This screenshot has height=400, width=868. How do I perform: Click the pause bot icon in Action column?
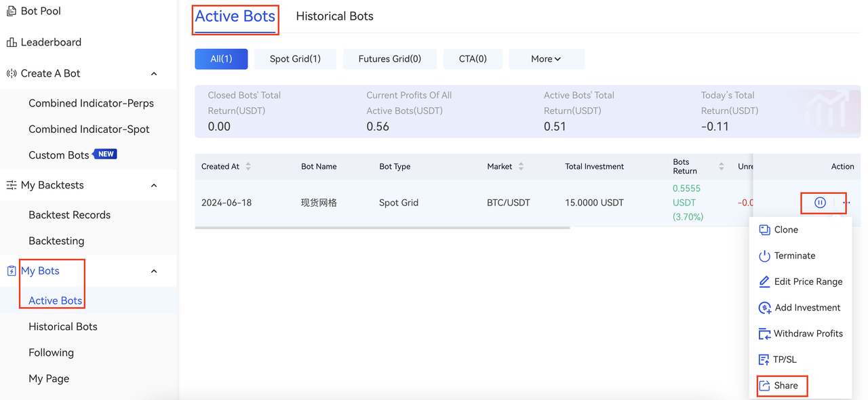[x=820, y=203]
